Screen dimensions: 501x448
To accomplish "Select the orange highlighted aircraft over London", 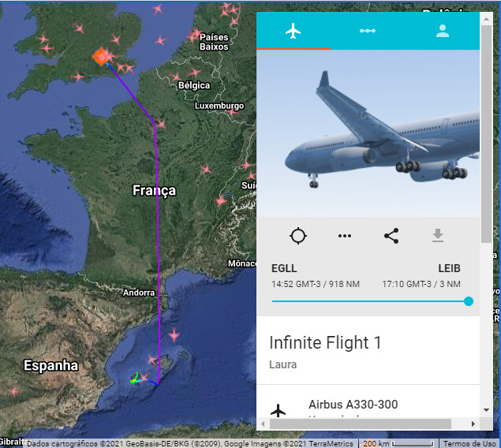I will (102, 57).
